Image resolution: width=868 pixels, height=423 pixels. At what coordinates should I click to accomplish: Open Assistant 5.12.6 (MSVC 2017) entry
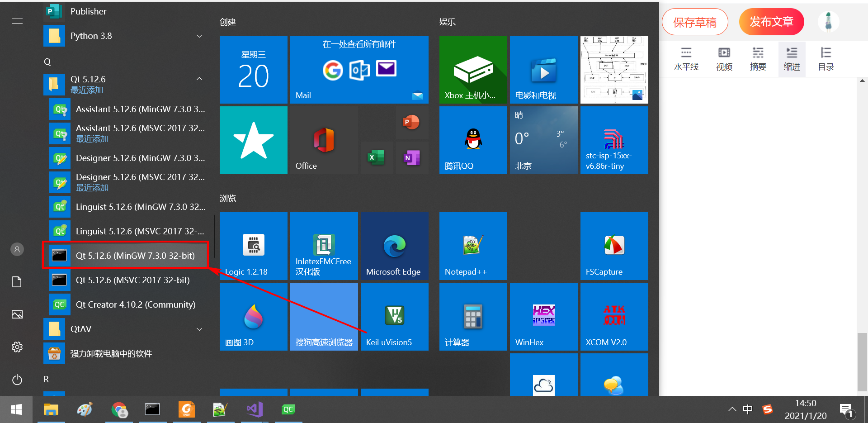(x=125, y=133)
